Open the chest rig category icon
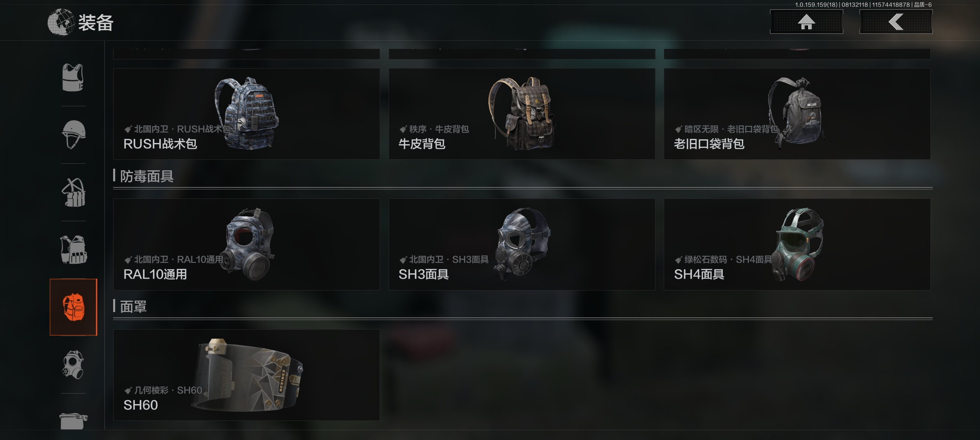The image size is (980, 440). pyautogui.click(x=73, y=192)
